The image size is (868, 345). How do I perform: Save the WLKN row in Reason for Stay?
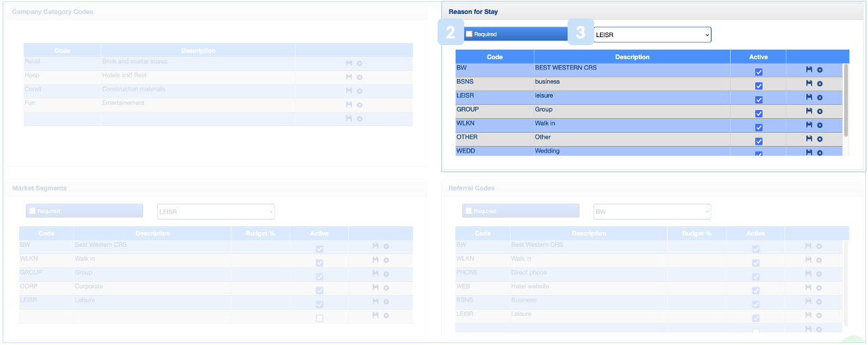[809, 125]
